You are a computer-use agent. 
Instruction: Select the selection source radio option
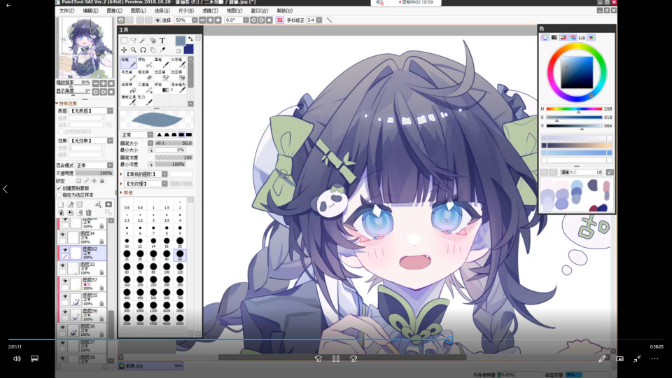click(59, 195)
